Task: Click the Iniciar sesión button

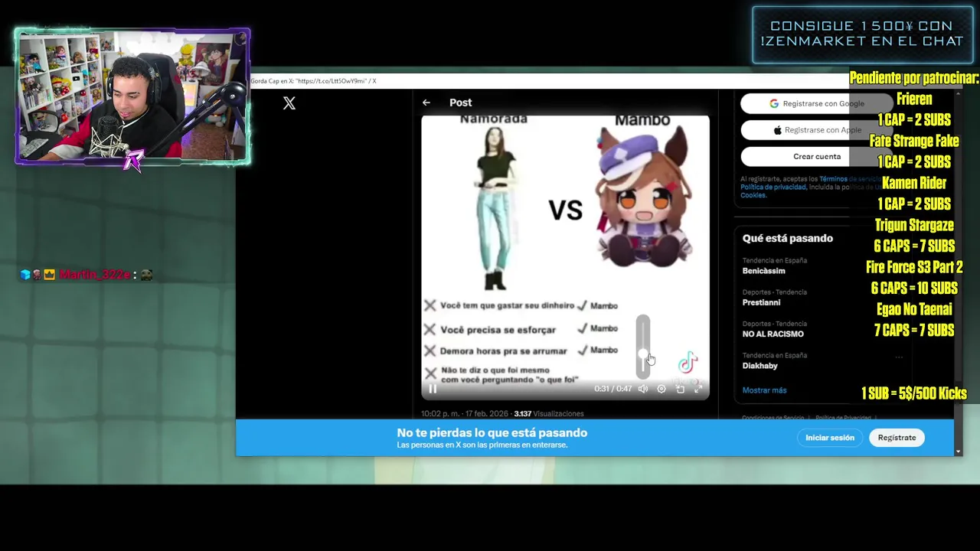Action: [829, 438]
